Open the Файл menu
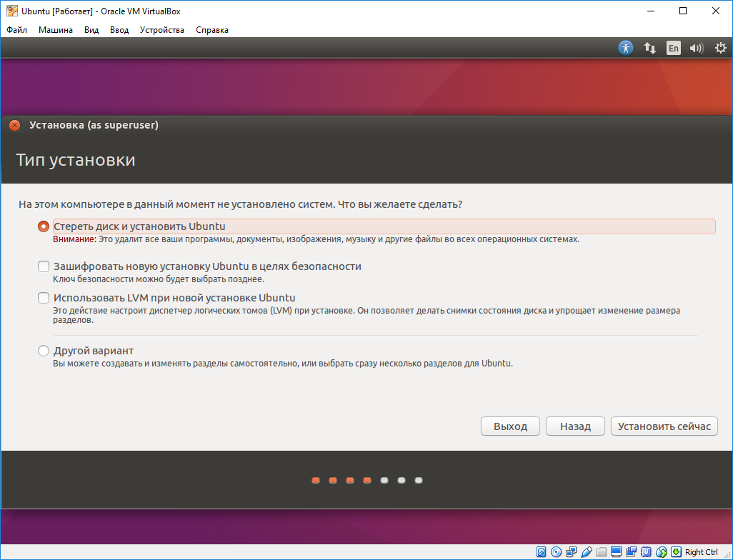The height and width of the screenshot is (560, 733). 17,30
